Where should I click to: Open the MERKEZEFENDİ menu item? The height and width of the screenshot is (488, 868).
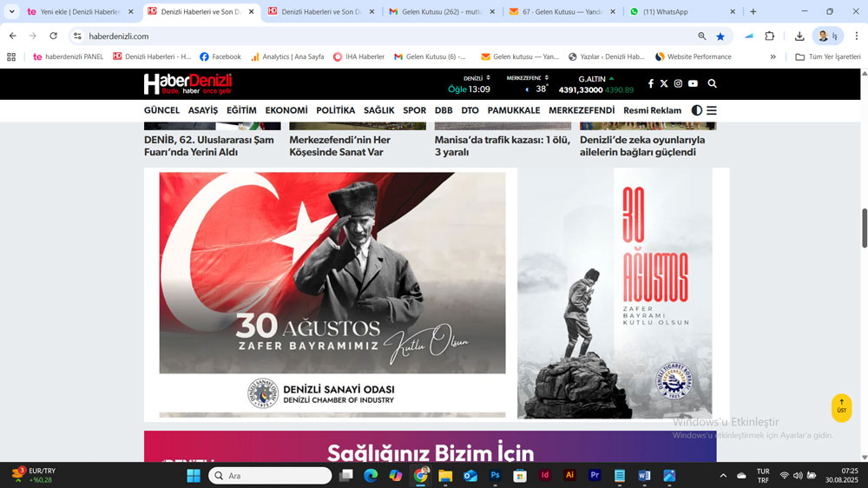(582, 110)
